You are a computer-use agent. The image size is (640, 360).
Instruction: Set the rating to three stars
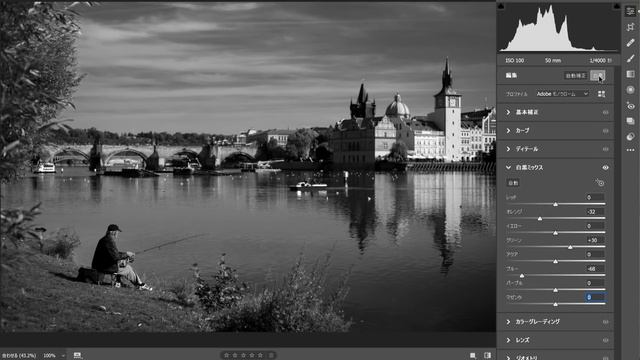243,356
